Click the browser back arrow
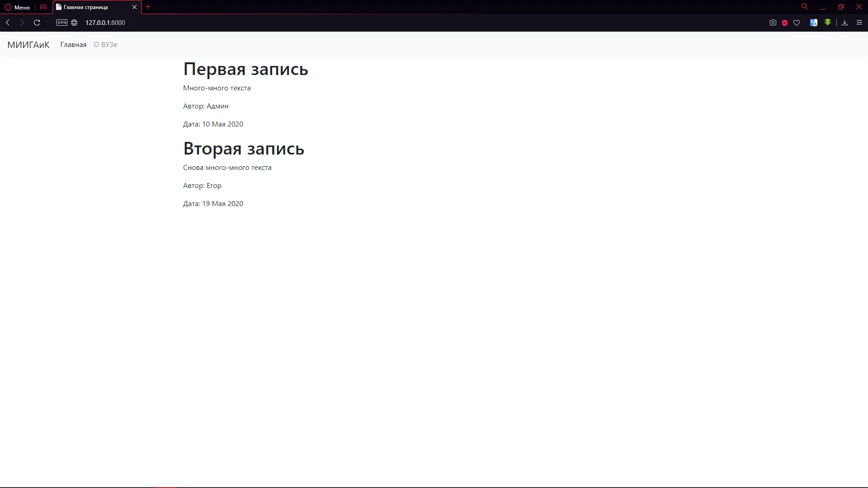Image resolution: width=868 pixels, height=488 pixels. click(8, 23)
